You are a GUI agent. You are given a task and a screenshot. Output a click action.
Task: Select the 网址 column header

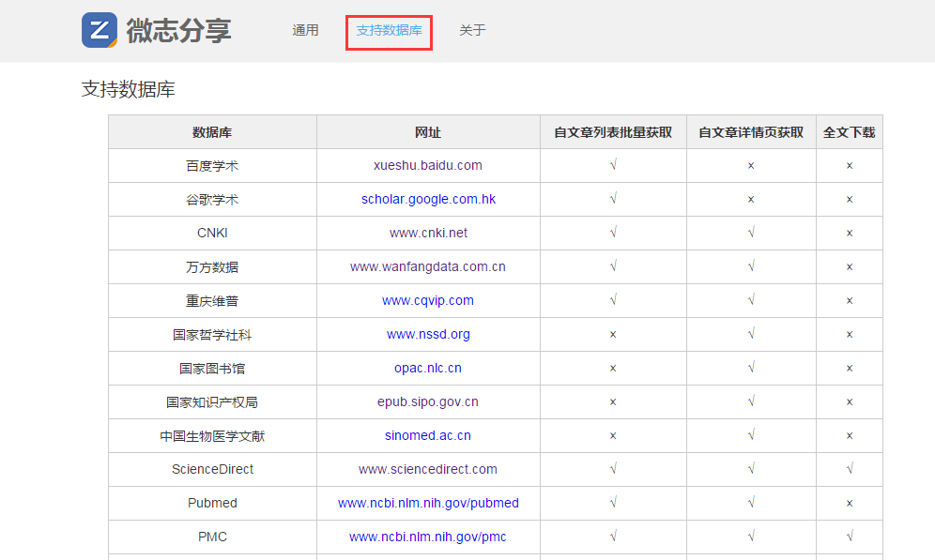pos(428,132)
